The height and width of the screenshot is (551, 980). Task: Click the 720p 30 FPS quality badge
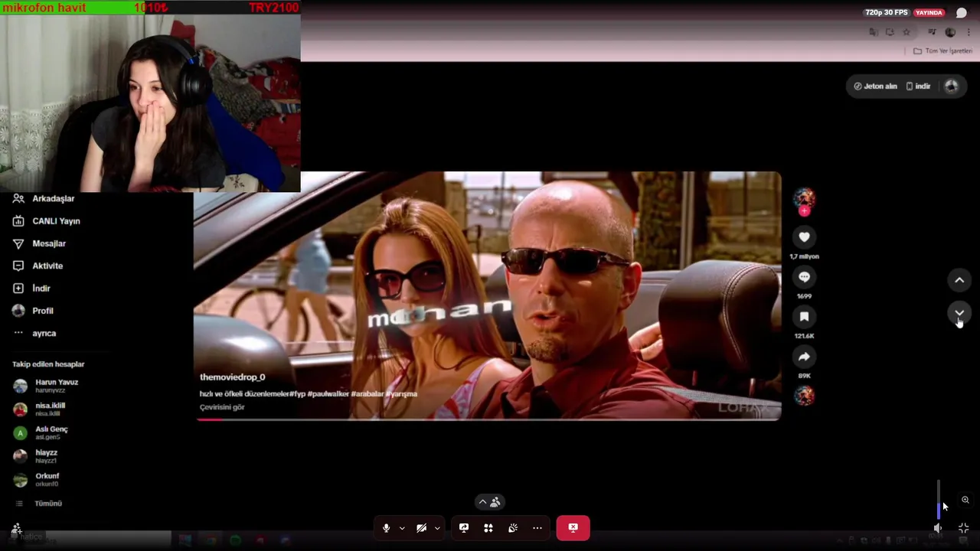pos(887,13)
